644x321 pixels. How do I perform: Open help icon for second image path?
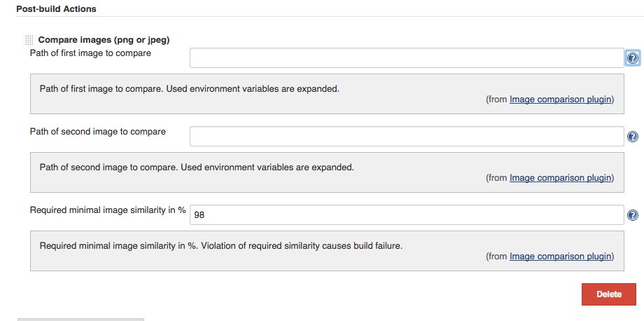point(633,137)
